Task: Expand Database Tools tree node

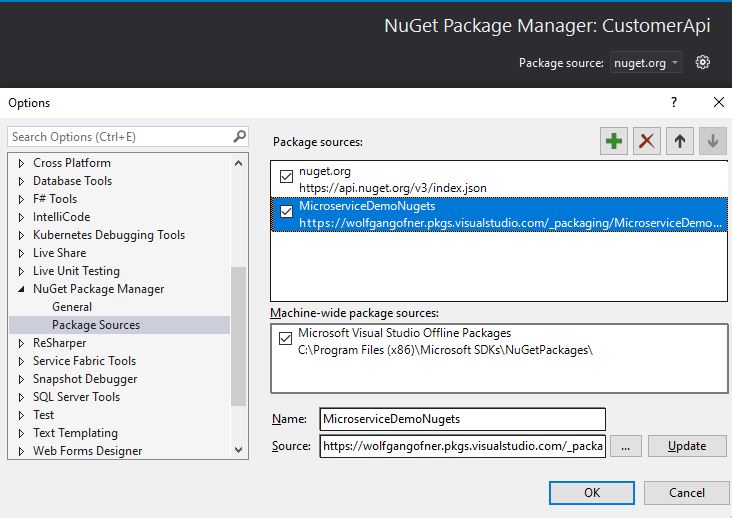Action: 21,181
